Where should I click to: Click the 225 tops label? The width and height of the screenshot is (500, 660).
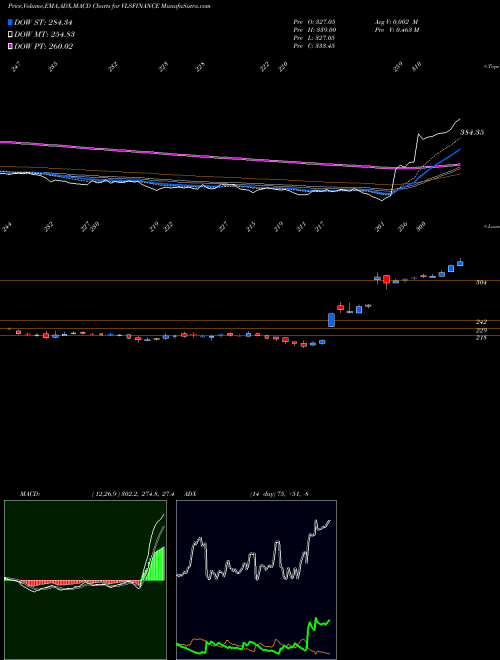(x=163, y=67)
